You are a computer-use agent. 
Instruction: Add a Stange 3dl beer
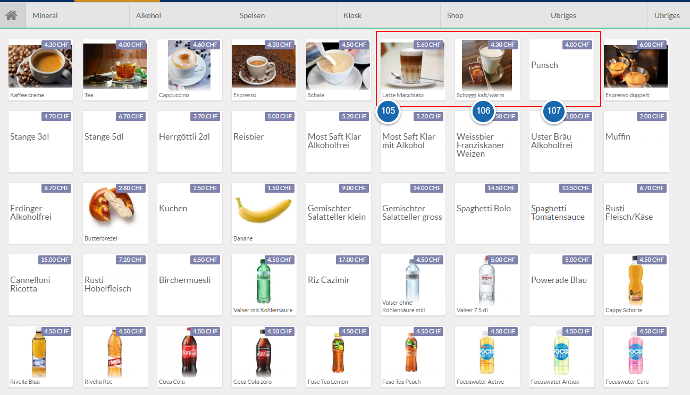[x=40, y=141]
